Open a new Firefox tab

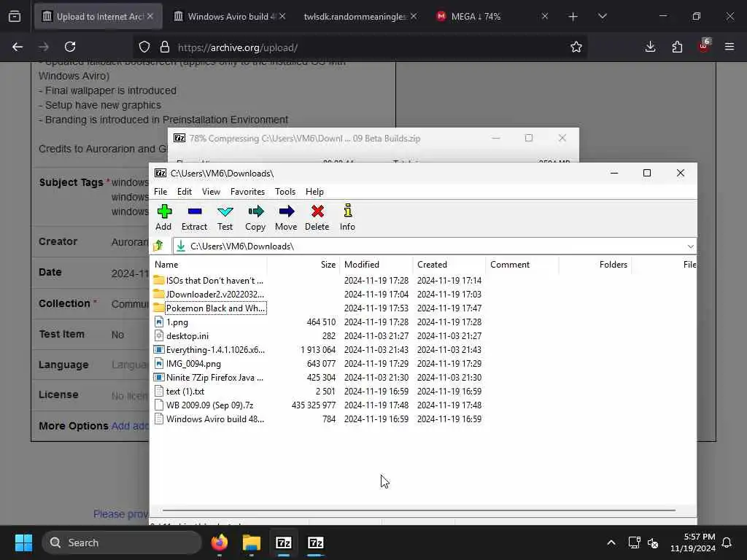pyautogui.click(x=573, y=17)
